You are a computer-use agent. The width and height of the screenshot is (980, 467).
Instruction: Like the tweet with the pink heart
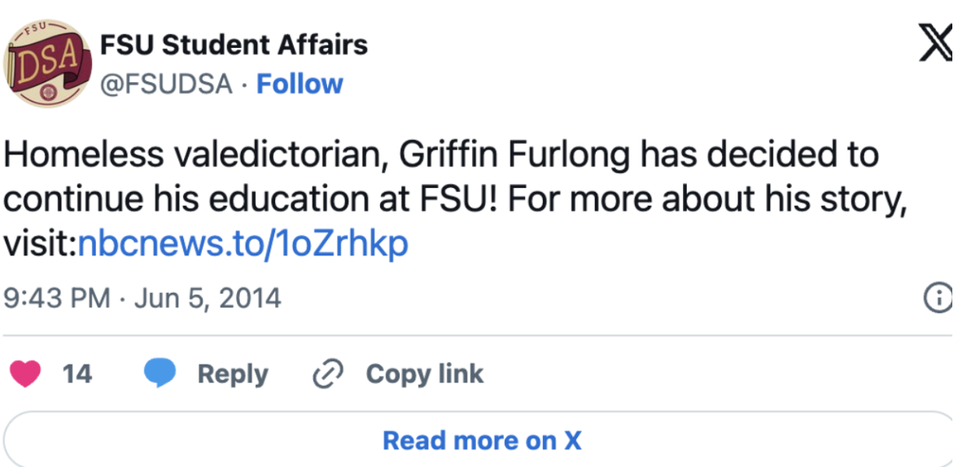[25, 374]
